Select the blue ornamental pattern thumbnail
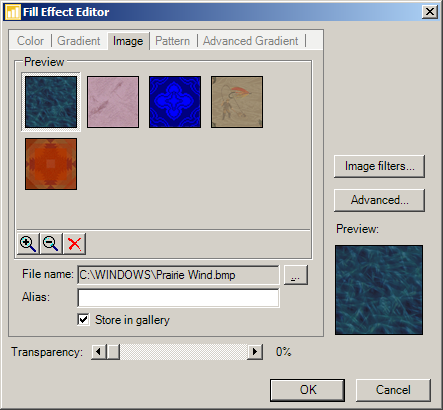 pyautogui.click(x=175, y=102)
